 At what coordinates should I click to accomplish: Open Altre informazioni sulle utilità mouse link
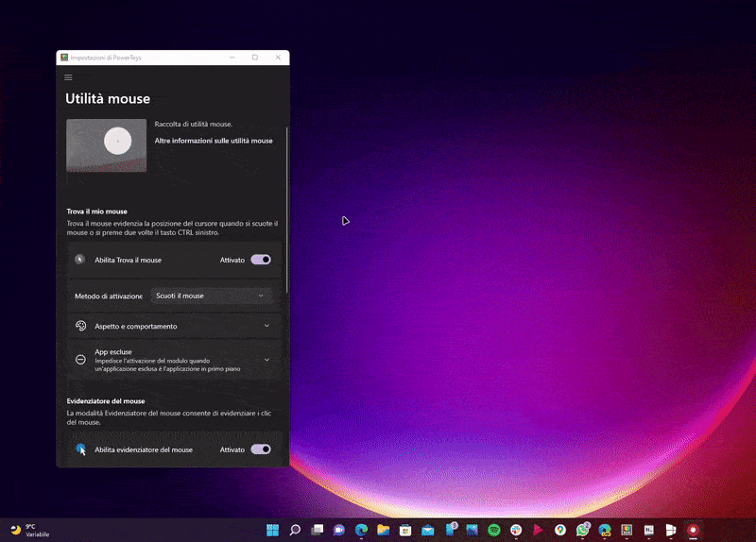click(214, 141)
